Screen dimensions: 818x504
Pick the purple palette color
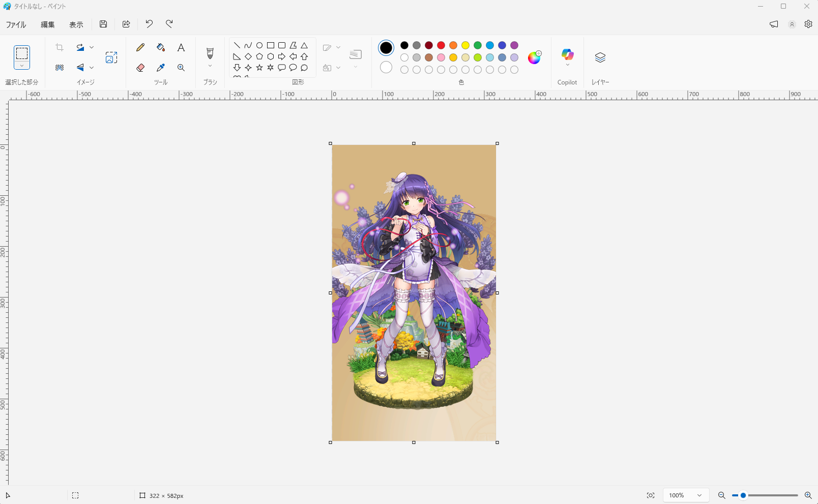click(514, 45)
